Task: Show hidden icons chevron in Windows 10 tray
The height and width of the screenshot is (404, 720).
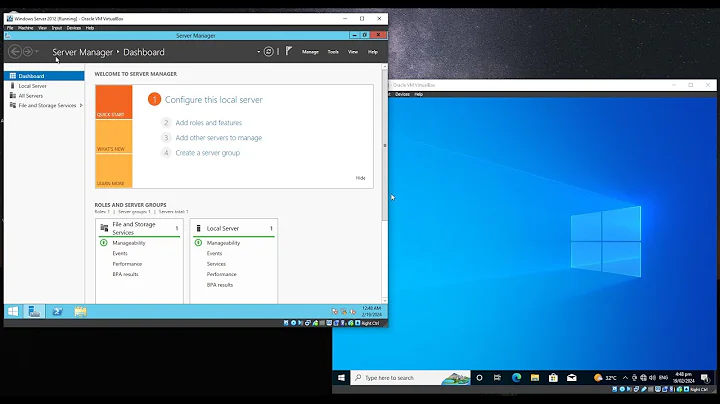Action: (x=625, y=378)
